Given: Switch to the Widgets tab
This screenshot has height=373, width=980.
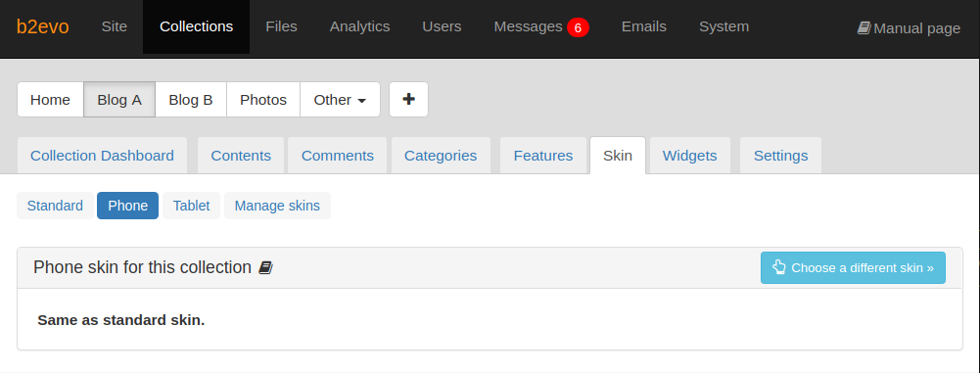Looking at the screenshot, I should click(690, 156).
